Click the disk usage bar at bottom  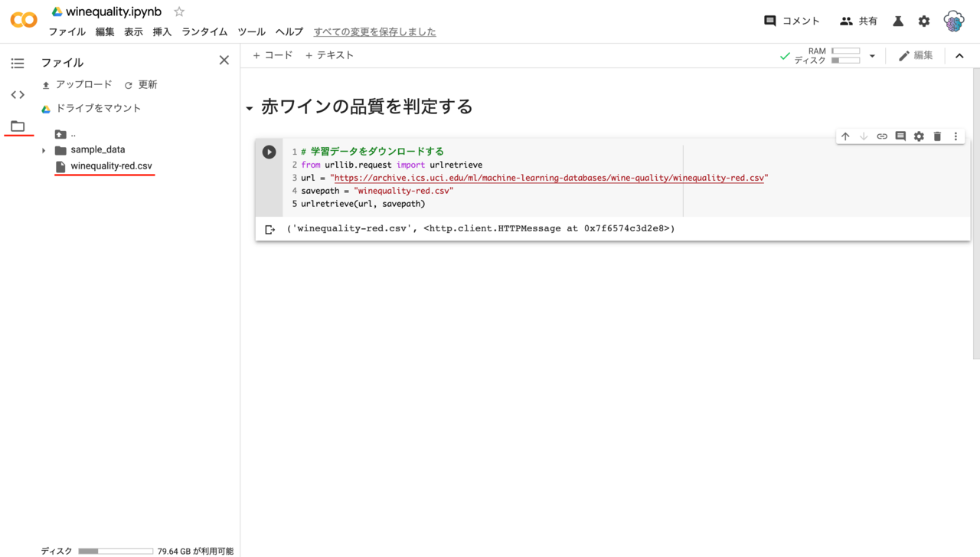pyautogui.click(x=116, y=551)
